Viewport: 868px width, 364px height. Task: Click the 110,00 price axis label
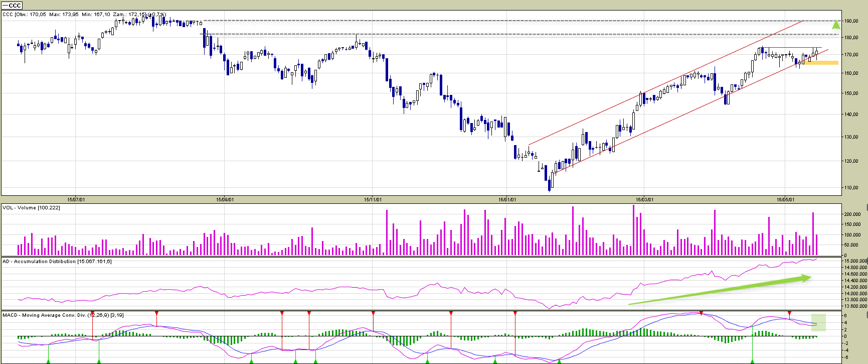pos(850,188)
